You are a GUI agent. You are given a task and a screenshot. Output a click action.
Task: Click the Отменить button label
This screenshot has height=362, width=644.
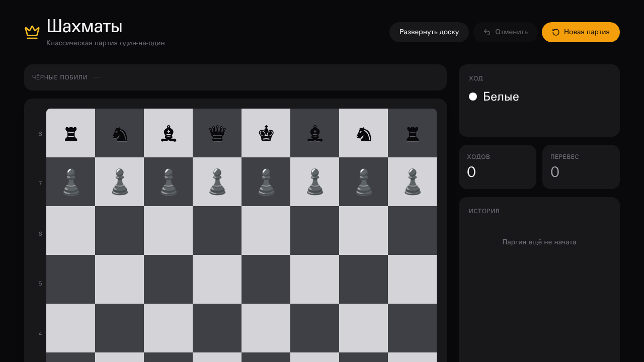511,32
